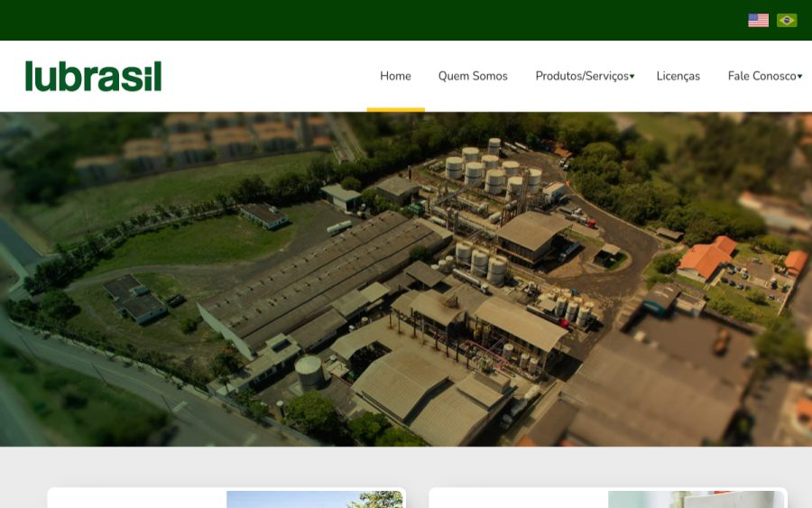Open the right card's thumbnail image

[696, 499]
